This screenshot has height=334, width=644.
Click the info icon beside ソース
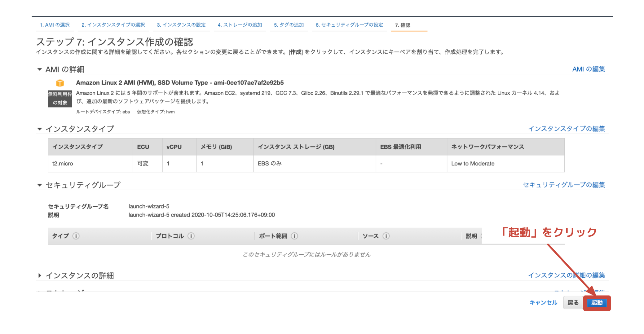(386, 236)
